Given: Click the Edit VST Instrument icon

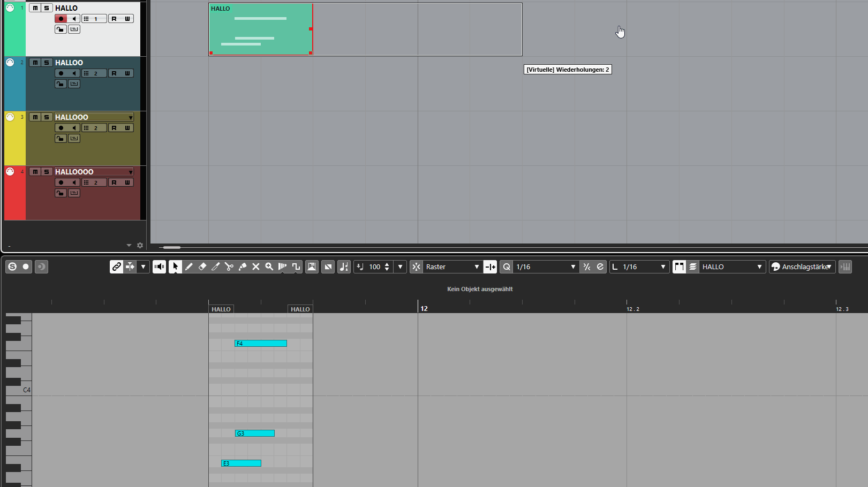Looking at the screenshot, I should click(845, 267).
